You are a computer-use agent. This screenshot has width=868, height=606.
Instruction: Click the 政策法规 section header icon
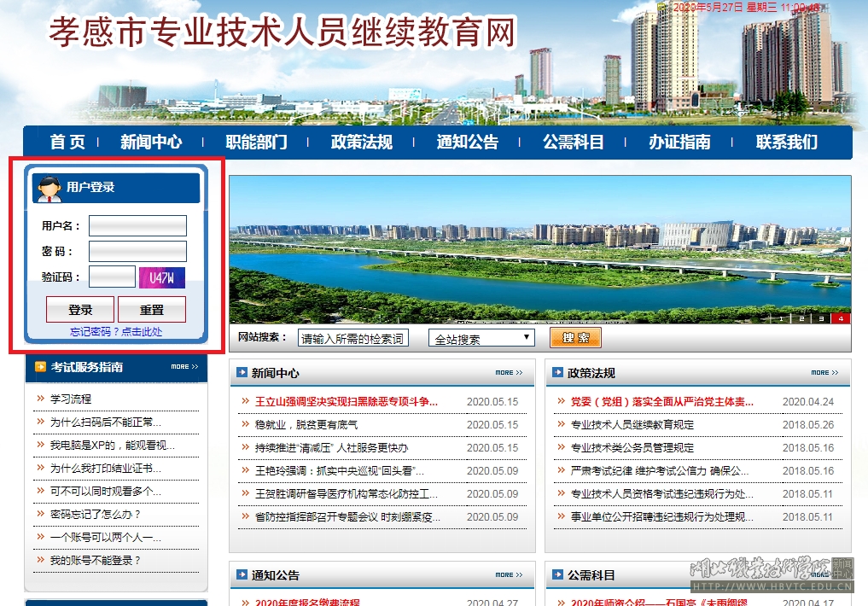pyautogui.click(x=557, y=373)
